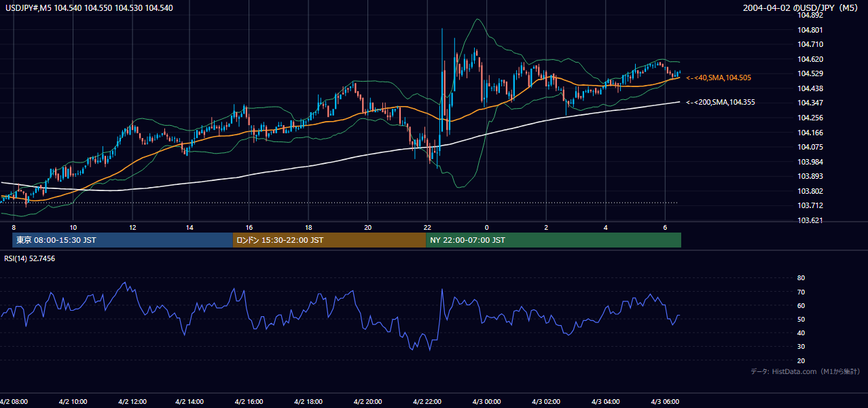868x408 pixels.
Task: Click the USDJPY#,M5 symbol header text
Action: [88, 8]
